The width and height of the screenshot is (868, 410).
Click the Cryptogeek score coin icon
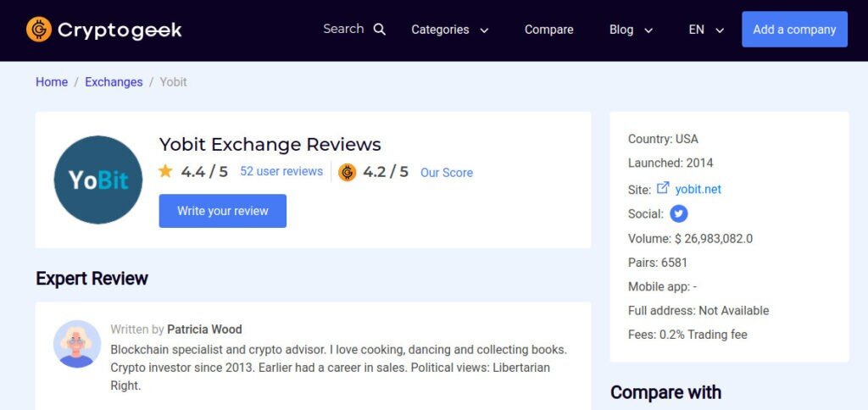347,172
